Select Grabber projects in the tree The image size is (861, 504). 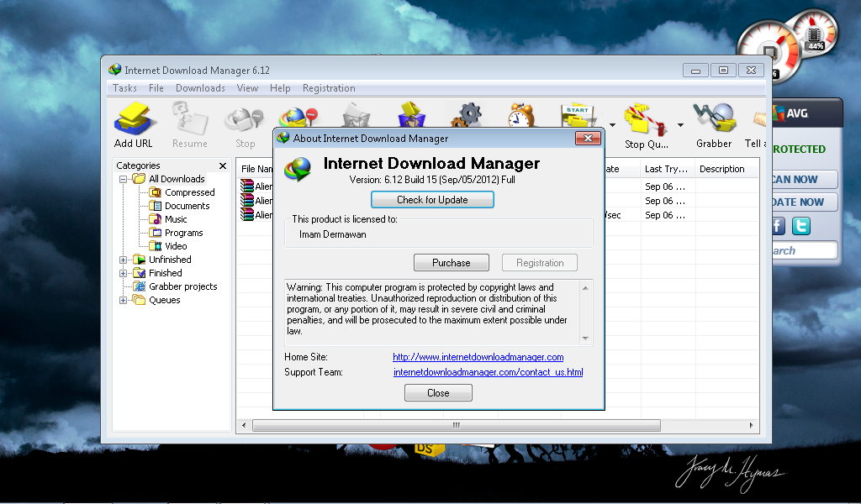182,286
